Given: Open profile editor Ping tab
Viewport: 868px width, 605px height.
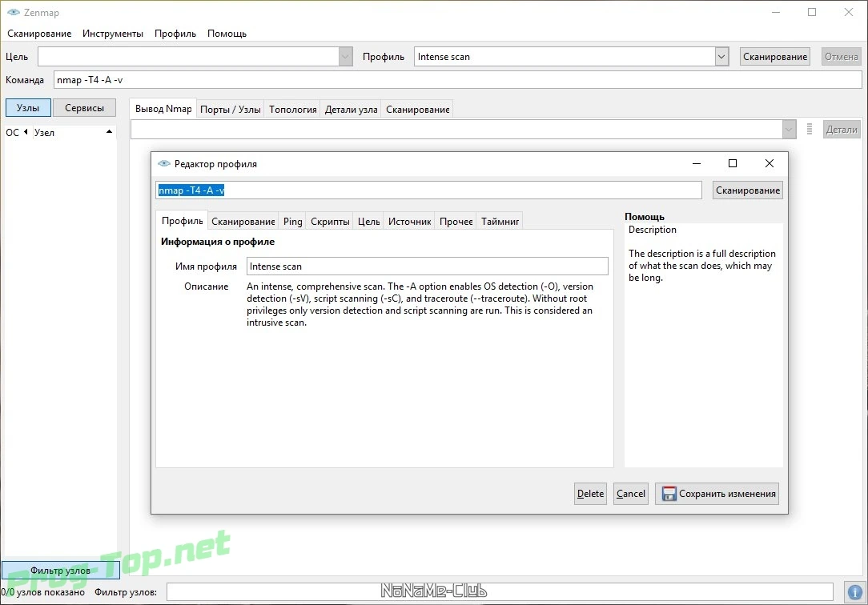Looking at the screenshot, I should pos(293,221).
